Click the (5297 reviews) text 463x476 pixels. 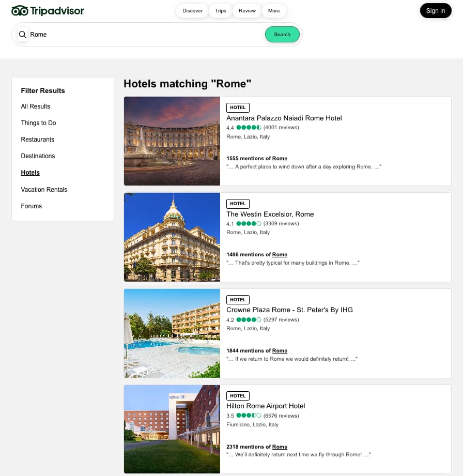tap(281, 320)
